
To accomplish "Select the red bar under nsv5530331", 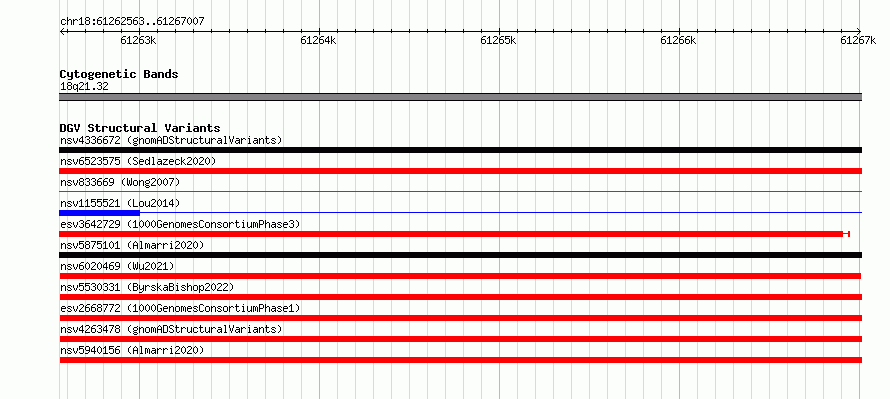I will (x=460, y=297).
